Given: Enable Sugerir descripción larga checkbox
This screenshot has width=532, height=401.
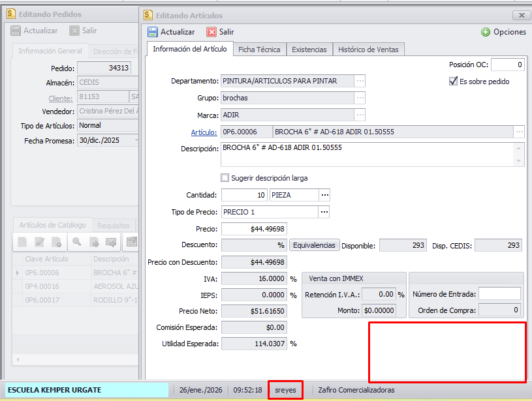Looking at the screenshot, I should [x=225, y=178].
